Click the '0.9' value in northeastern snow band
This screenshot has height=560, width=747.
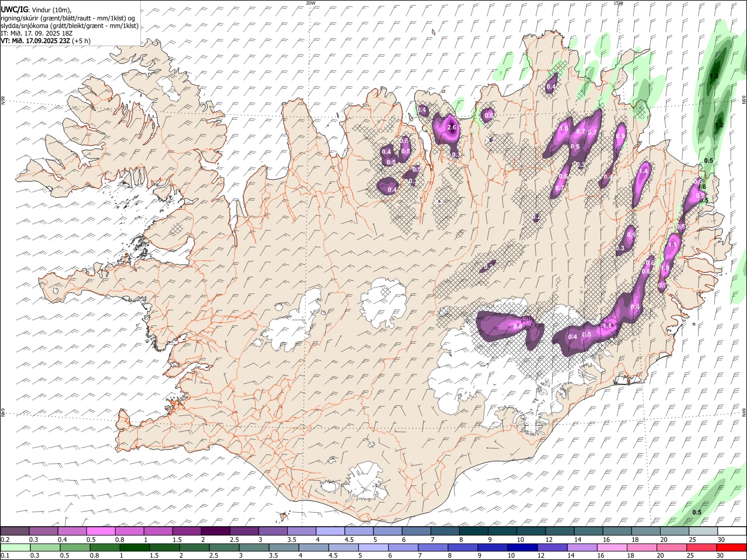click(x=621, y=136)
